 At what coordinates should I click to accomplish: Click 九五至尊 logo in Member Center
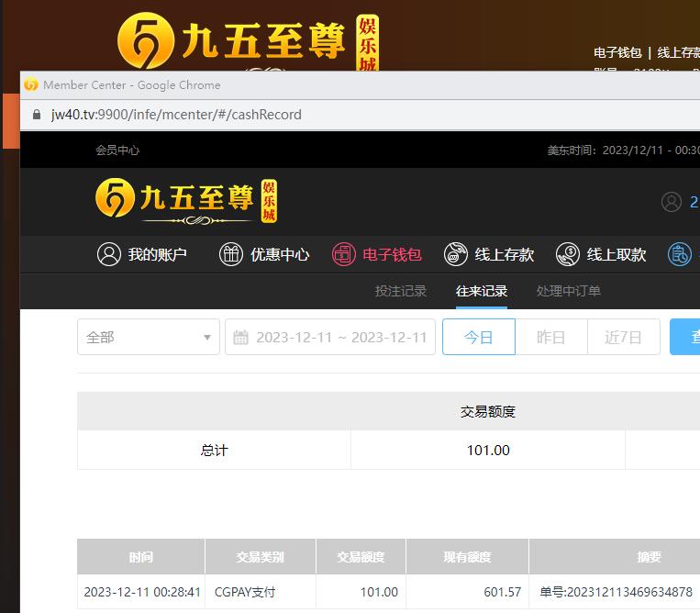point(186,201)
